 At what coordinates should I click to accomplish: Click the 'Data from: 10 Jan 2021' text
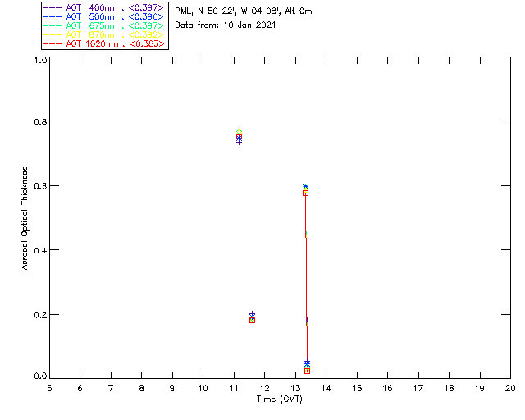(226, 25)
